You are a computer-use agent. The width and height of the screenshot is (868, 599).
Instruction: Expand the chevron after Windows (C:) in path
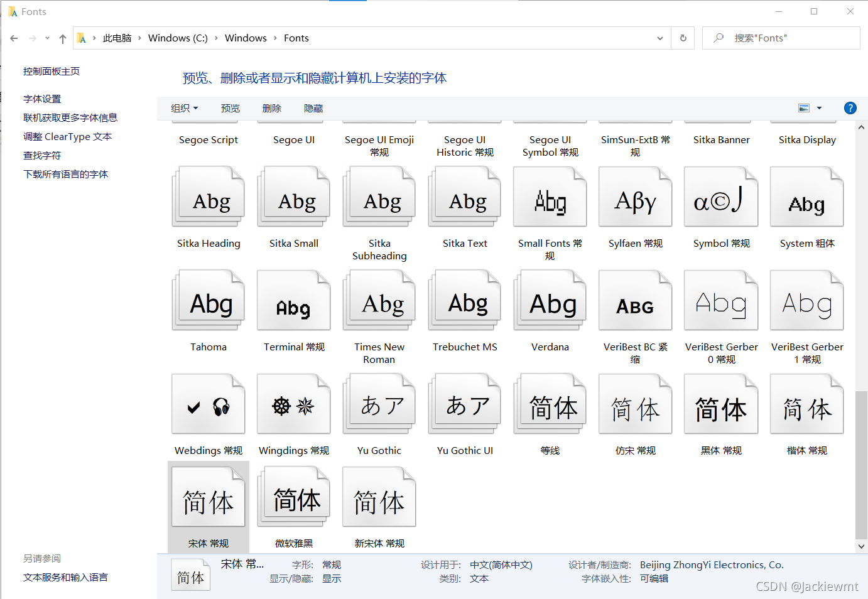click(216, 38)
